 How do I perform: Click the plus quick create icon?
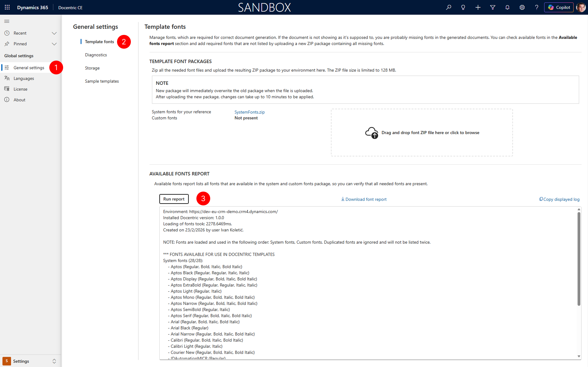coord(478,7)
